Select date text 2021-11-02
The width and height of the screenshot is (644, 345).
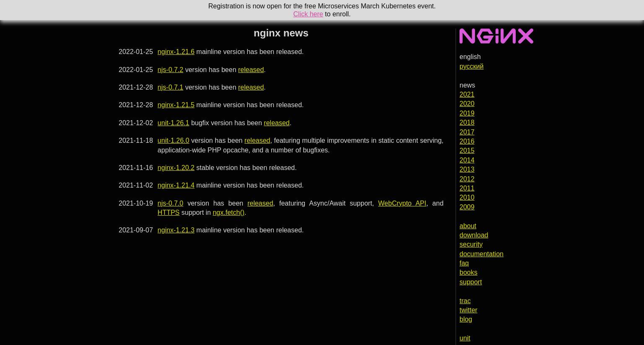(135, 185)
